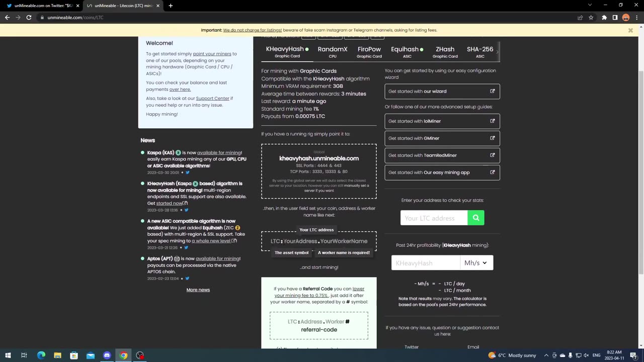The image size is (644, 362).
Task: Search stats with green magnifier button
Action: tap(476, 218)
